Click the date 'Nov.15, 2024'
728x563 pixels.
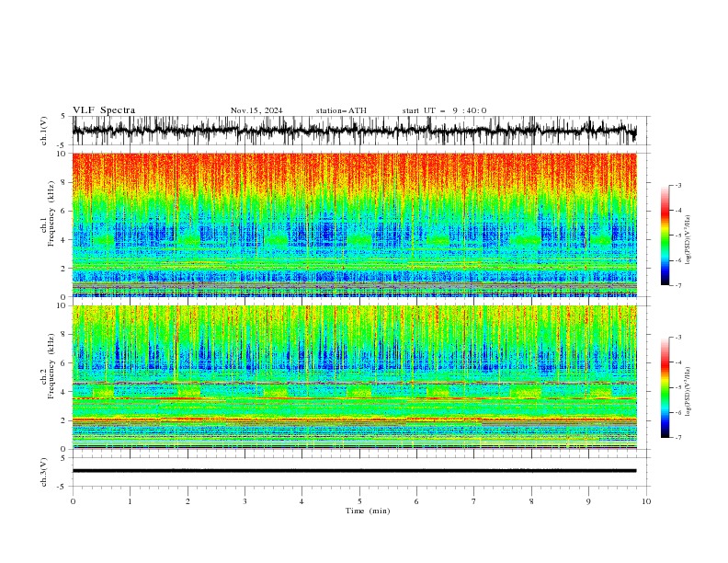[256, 110]
